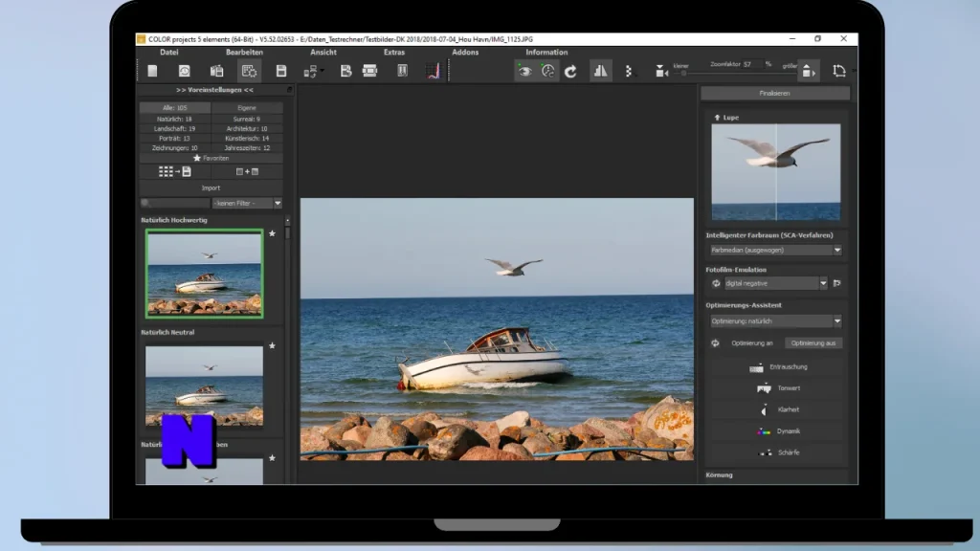Click the preset search field
Screen dimensions: 980x551
tap(175, 203)
